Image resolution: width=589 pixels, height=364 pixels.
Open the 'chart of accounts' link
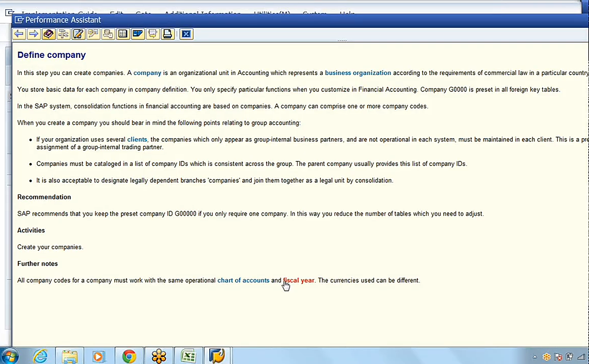(x=243, y=280)
